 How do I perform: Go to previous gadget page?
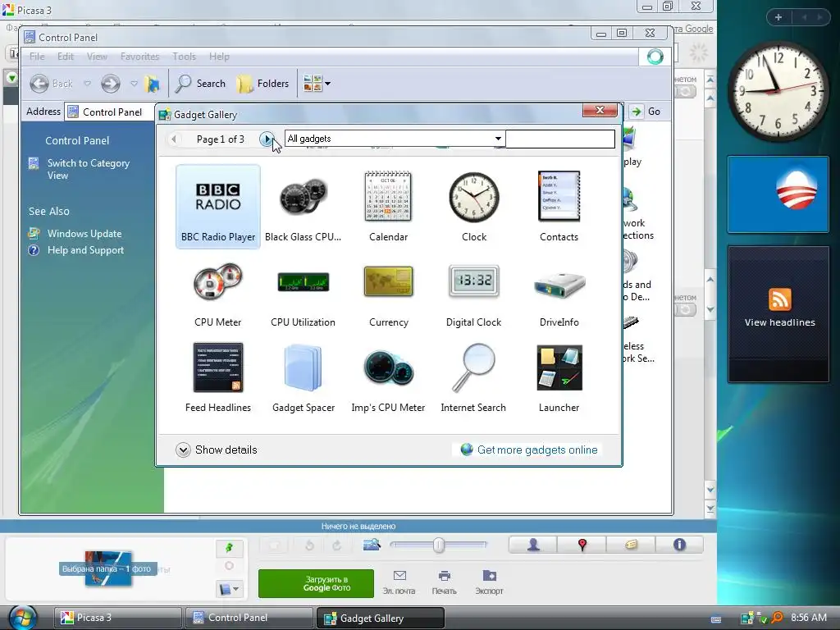click(x=174, y=139)
